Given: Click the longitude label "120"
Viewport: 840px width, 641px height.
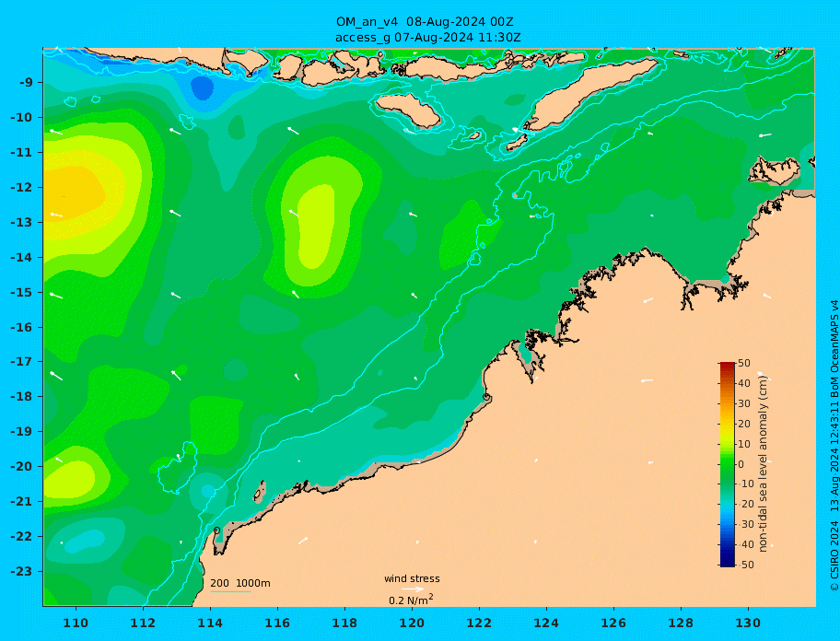Looking at the screenshot, I should pyautogui.click(x=412, y=624).
